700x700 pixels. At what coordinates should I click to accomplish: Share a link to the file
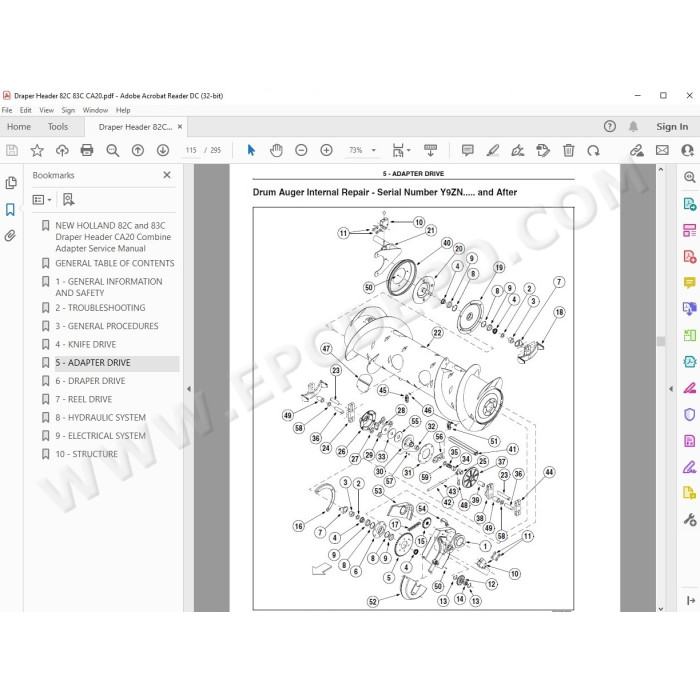[x=637, y=150]
